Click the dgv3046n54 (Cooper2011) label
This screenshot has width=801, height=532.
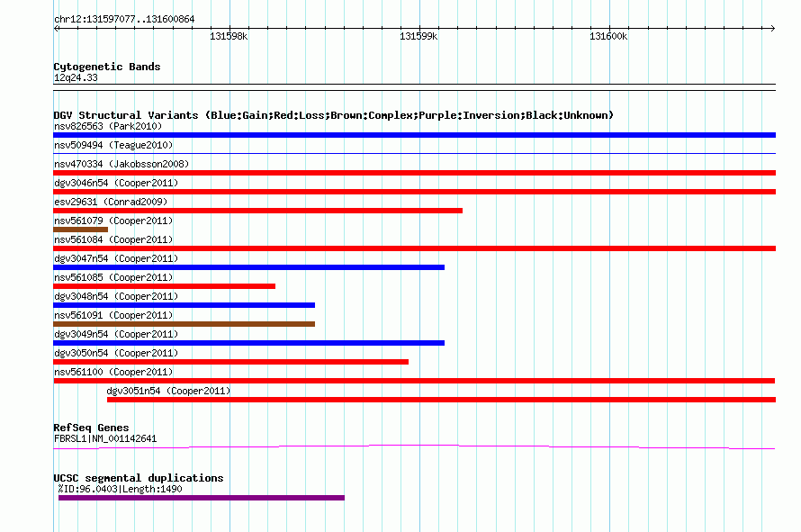(116, 183)
